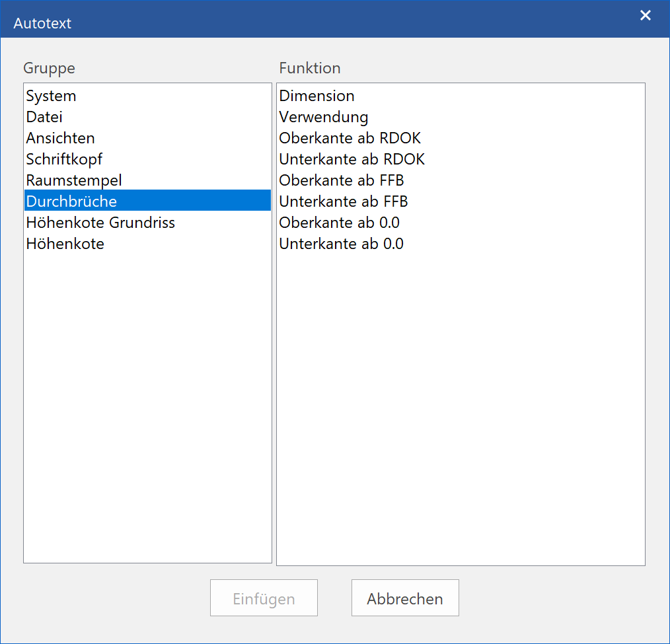670x644 pixels.
Task: Close the Autotext dialog
Action: click(x=645, y=15)
